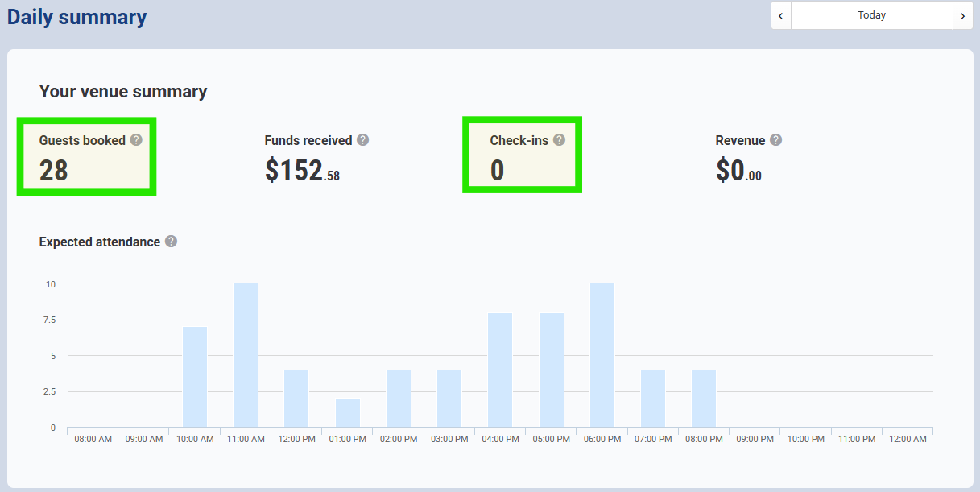This screenshot has height=492, width=980.
Task: Open the Today date selector
Action: tap(871, 15)
